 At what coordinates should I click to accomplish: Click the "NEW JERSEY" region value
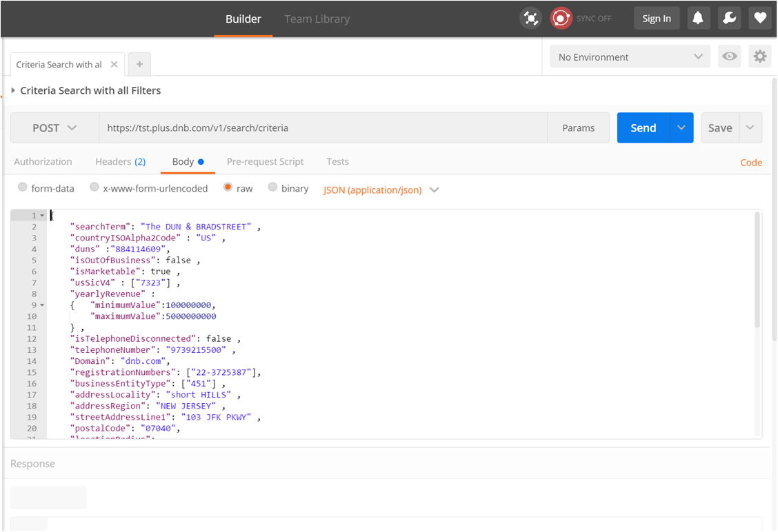[186, 406]
